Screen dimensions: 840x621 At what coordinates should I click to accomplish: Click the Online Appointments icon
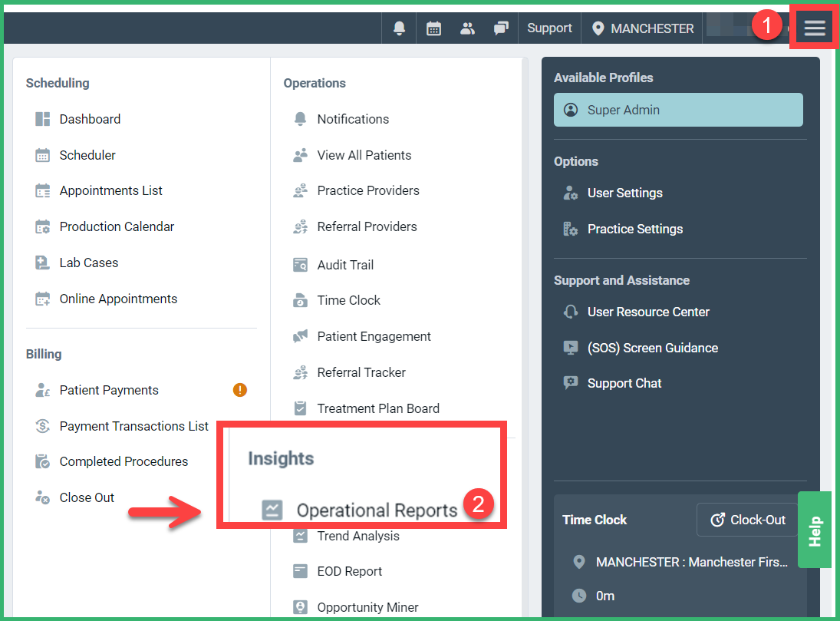[x=42, y=299]
